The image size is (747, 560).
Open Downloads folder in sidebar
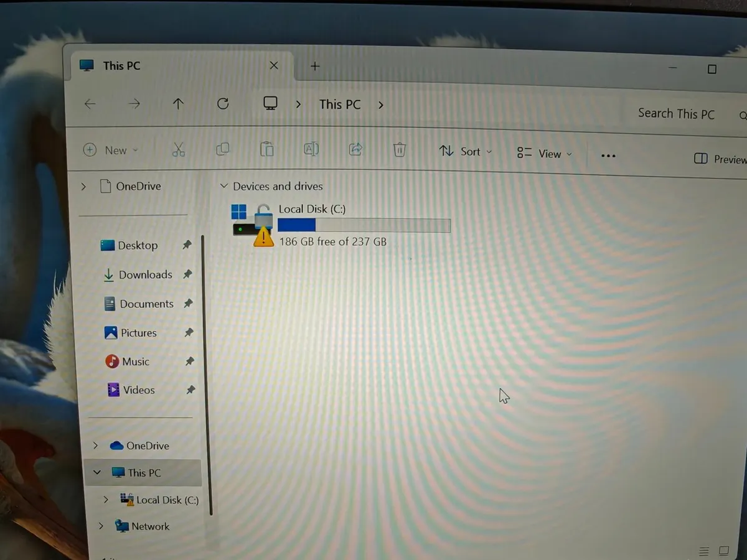coord(145,274)
